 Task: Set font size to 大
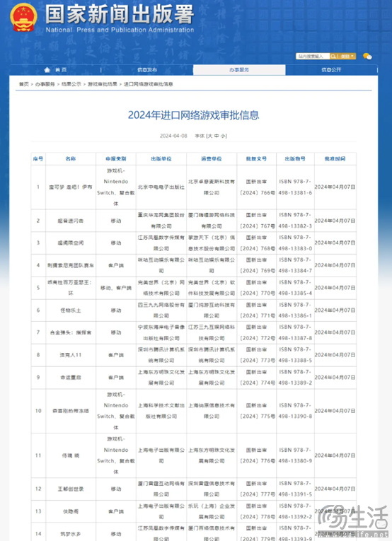coord(210,136)
